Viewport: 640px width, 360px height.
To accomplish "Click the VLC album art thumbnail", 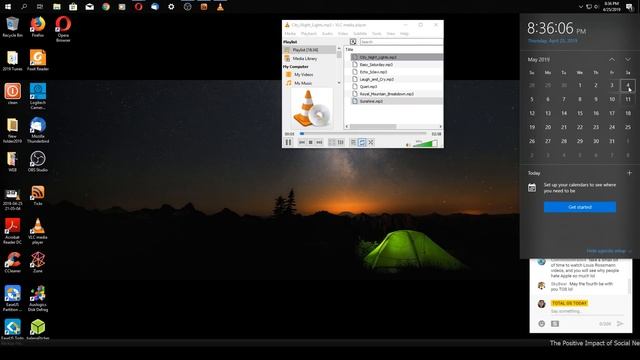I will (312, 108).
